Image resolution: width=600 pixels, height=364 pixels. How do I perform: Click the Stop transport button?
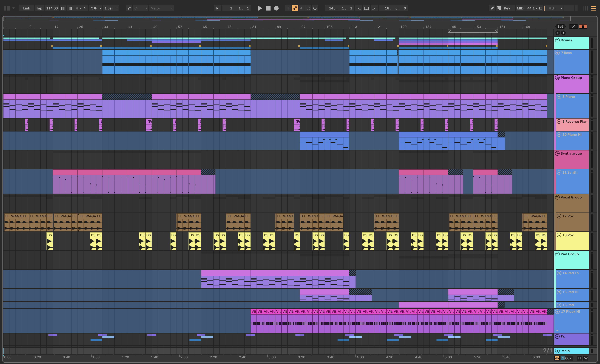268,8
